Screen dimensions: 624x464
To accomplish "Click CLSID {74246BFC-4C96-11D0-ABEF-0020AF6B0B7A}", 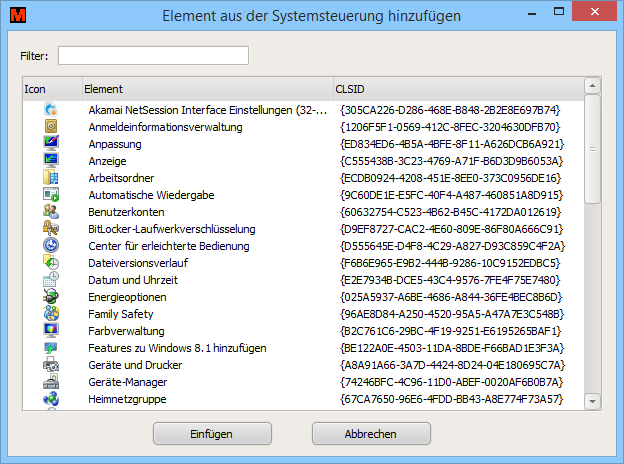I will pyautogui.click(x=452, y=382).
